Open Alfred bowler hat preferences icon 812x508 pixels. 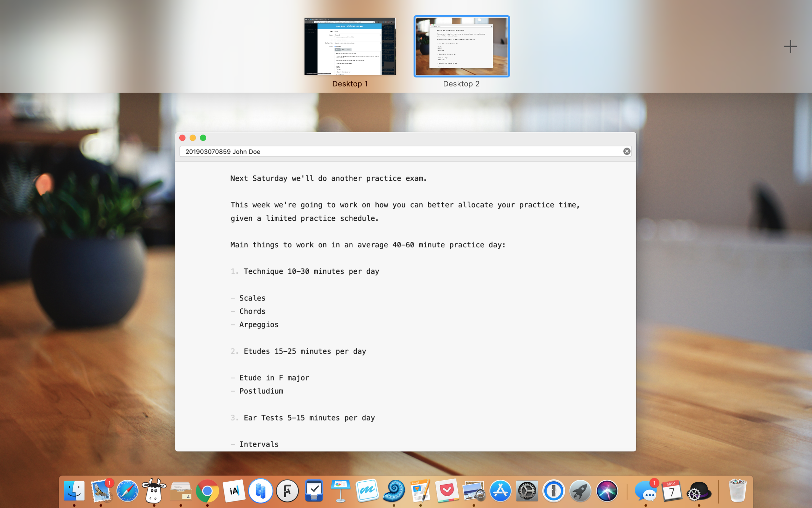click(x=699, y=491)
